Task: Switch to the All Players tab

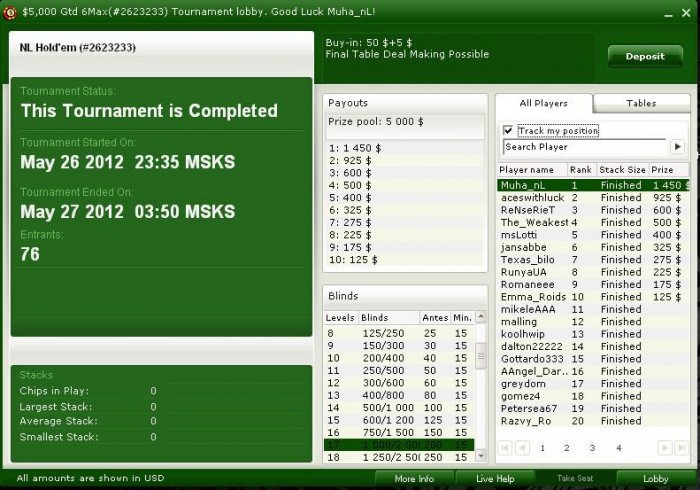Action: tap(543, 103)
